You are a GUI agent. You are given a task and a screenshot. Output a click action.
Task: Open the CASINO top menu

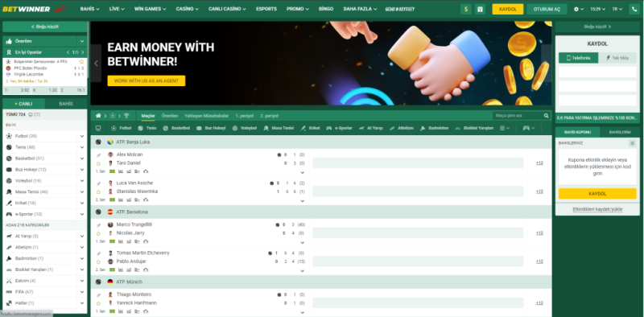click(x=187, y=9)
